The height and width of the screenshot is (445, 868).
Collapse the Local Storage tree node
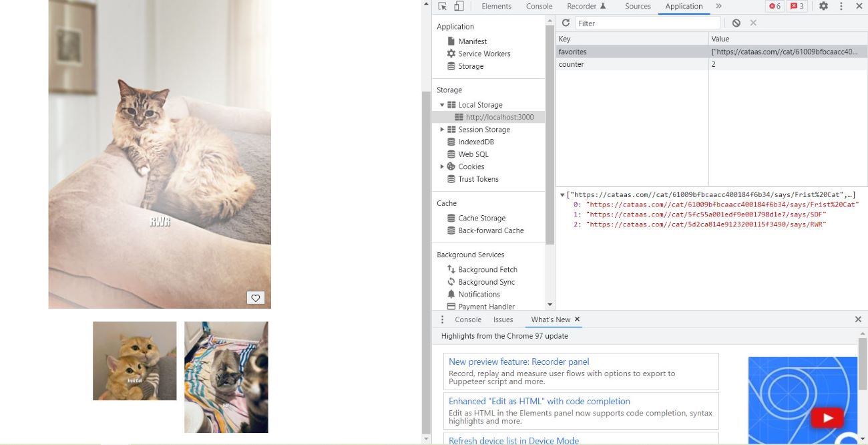click(442, 105)
